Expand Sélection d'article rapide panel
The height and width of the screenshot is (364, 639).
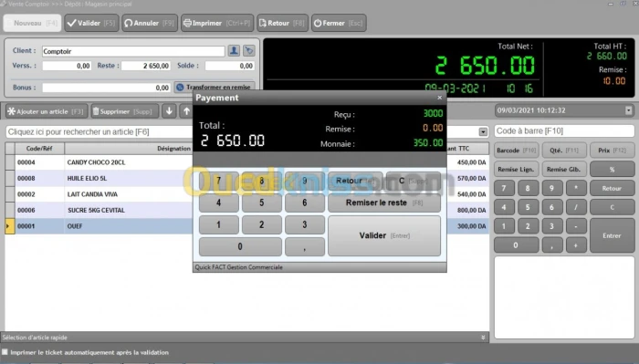pos(483,338)
